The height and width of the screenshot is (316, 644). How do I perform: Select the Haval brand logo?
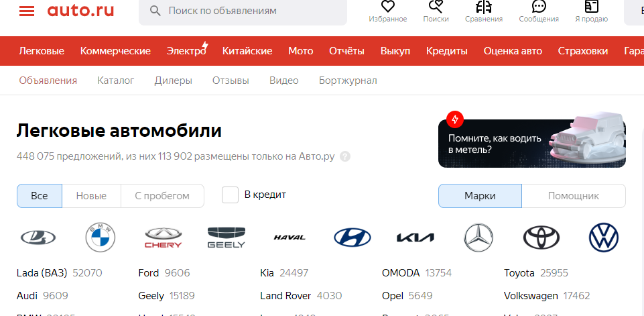289,238
